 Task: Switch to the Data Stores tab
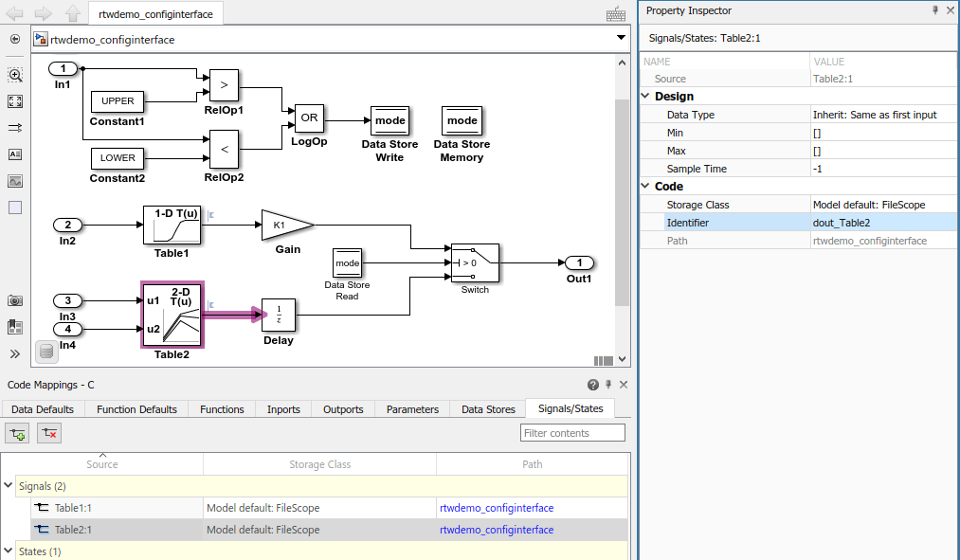click(487, 409)
